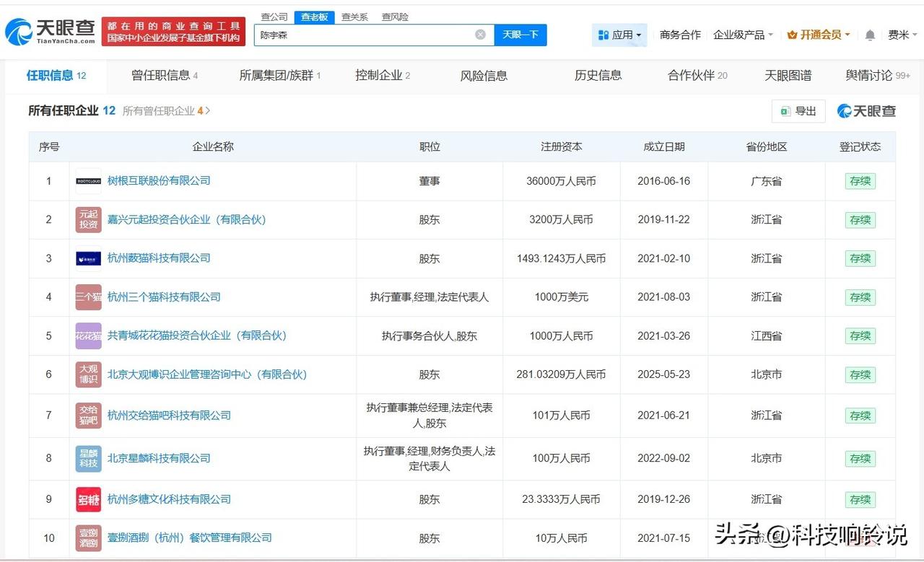
Task: Expand 所有曾任职企业 4 chevron
Action: 208,111
